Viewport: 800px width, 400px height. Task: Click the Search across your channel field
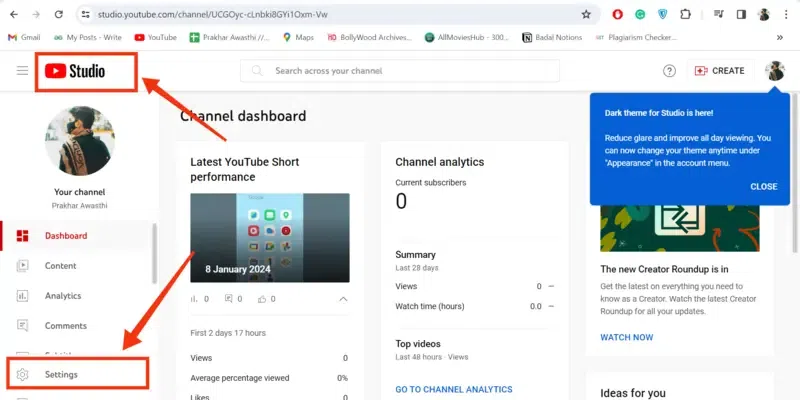[400, 71]
